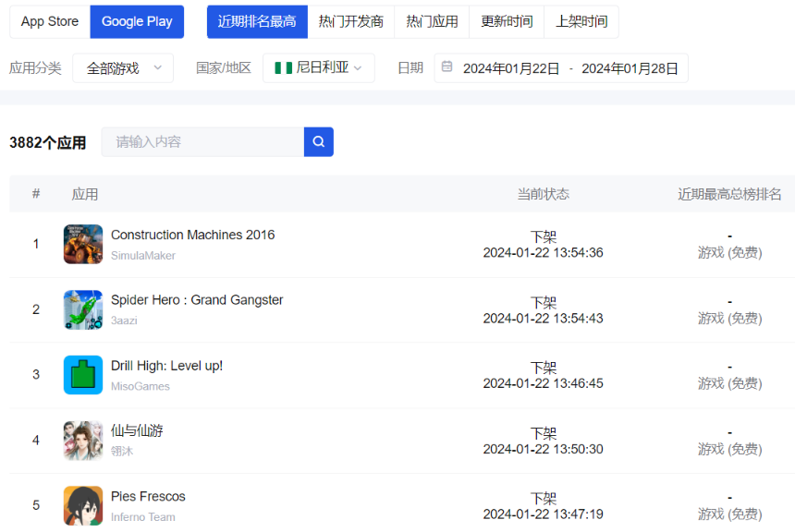This screenshot has height=532, width=795.
Task: Open the Pies Frescos title link
Action: click(x=148, y=497)
